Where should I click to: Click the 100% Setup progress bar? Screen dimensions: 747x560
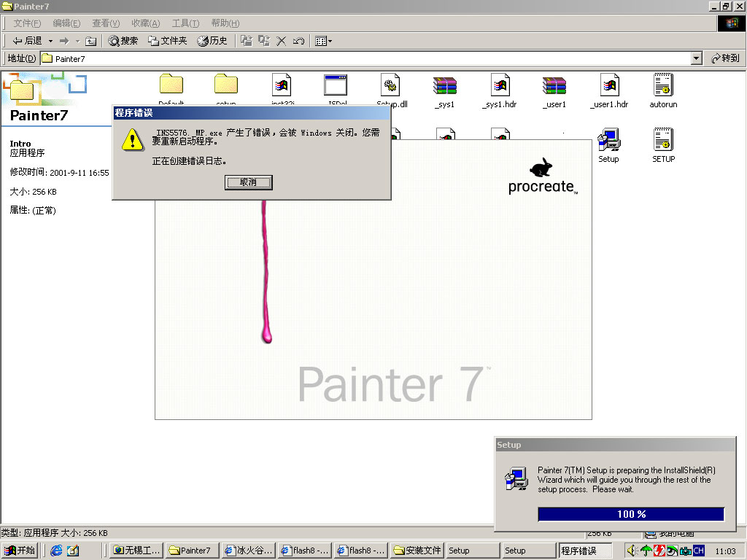pyautogui.click(x=631, y=514)
